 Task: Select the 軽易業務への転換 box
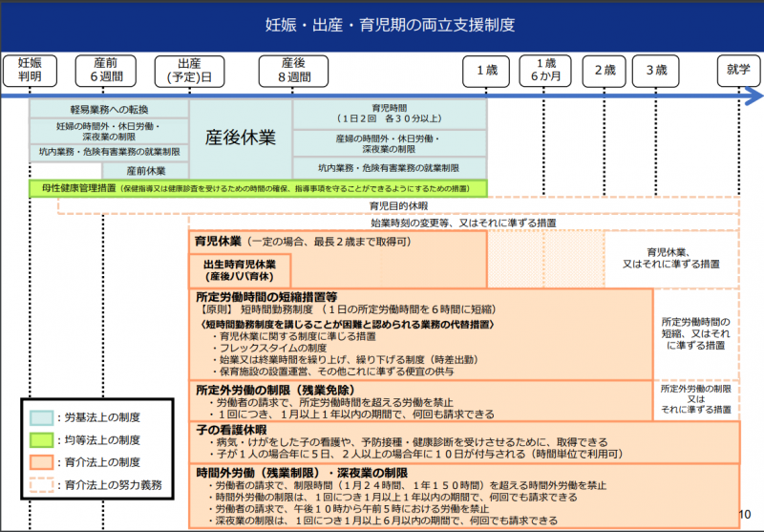(x=109, y=109)
